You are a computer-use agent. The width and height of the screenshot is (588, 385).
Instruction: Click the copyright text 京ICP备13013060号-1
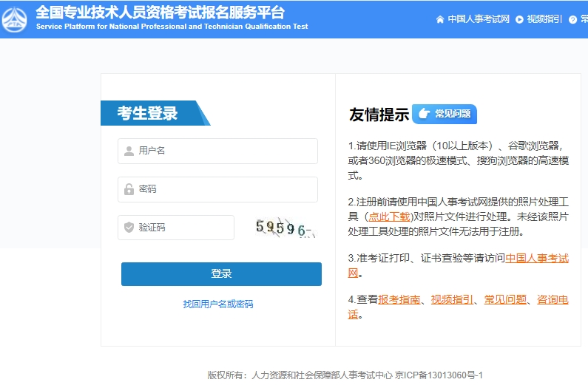pos(439,375)
